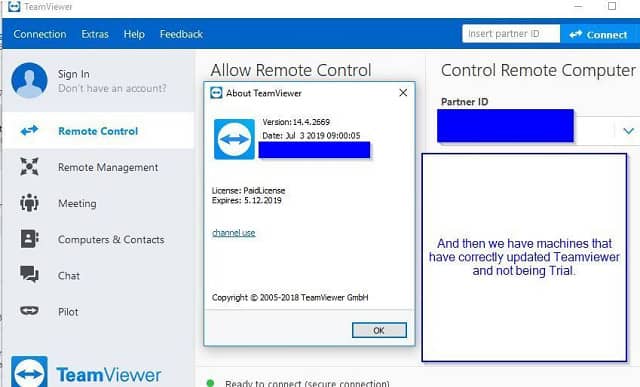Click the Version: 14.4.2669 text
The image size is (640, 387).
tap(296, 122)
